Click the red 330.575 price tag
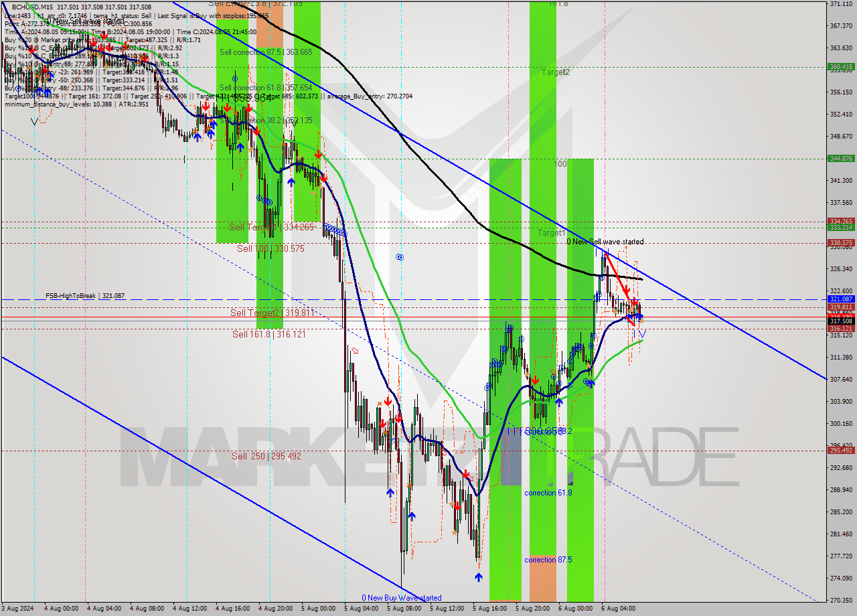This screenshot has width=857, height=616. [x=841, y=243]
